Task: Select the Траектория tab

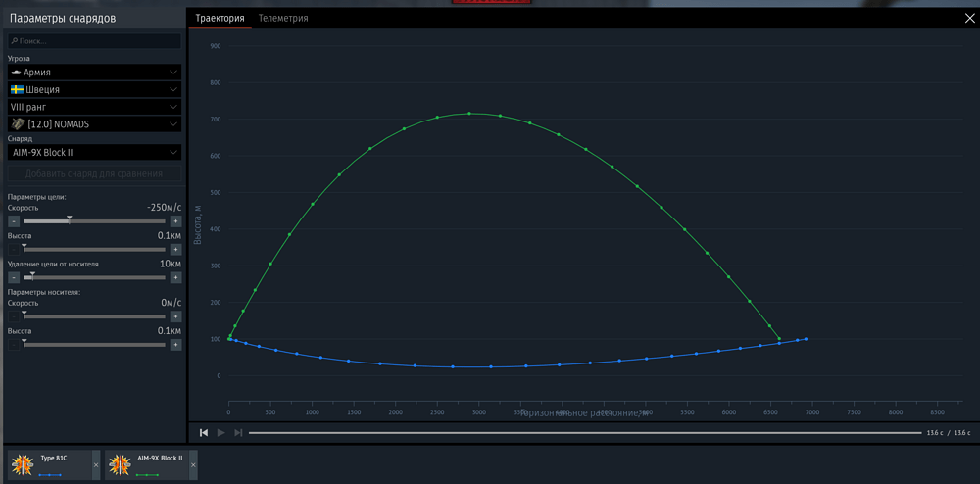Action: 220,18
